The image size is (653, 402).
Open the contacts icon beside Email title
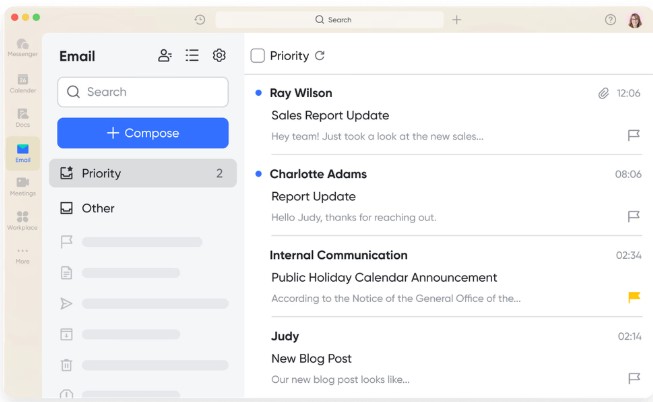click(165, 56)
